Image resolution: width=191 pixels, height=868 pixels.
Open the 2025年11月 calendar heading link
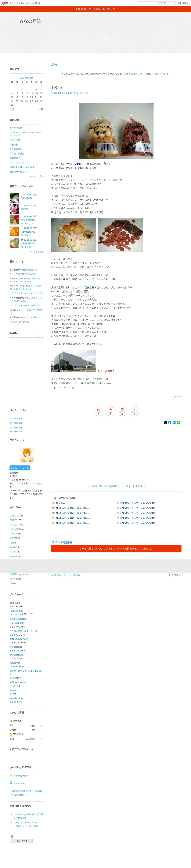pyautogui.click(x=27, y=78)
